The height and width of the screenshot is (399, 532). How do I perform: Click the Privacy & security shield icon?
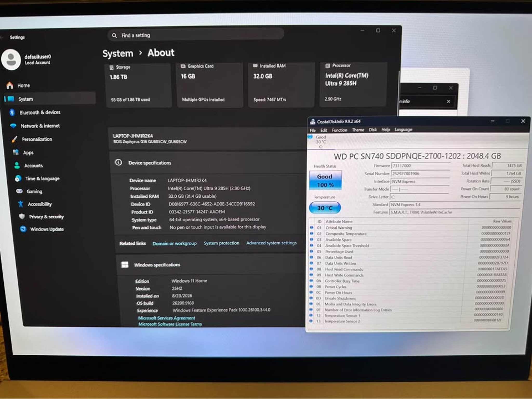22,216
